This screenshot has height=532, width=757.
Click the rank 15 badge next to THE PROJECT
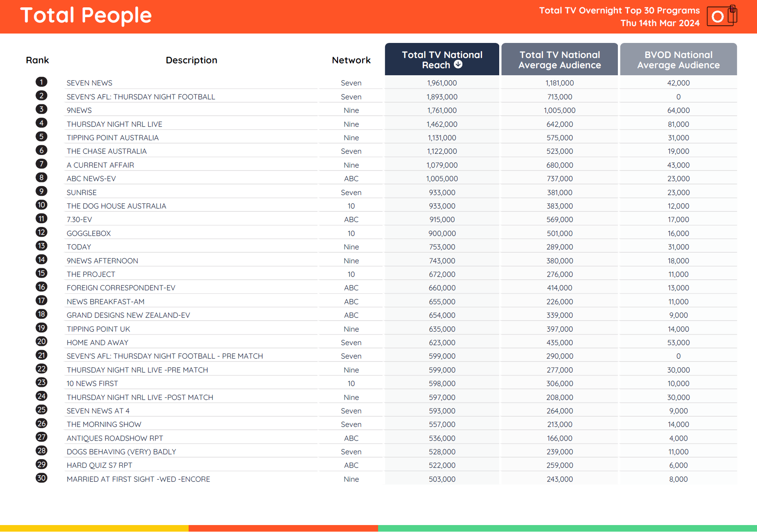coord(41,273)
